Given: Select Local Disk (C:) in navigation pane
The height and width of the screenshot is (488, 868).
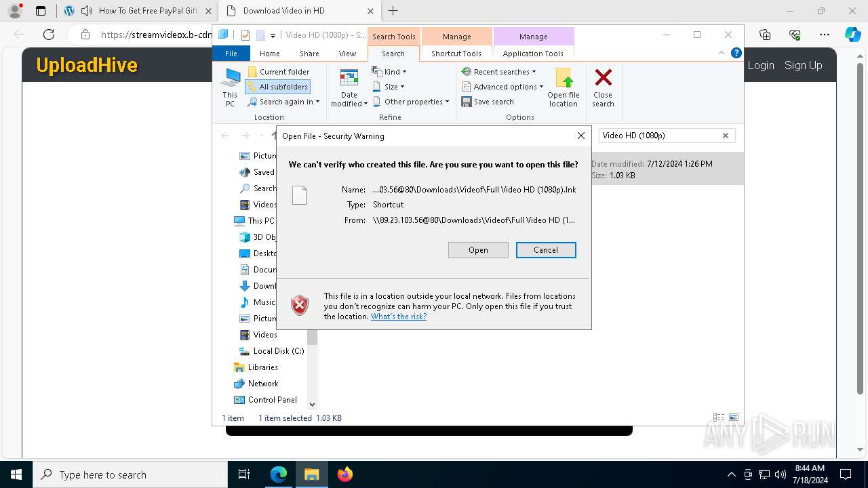Looking at the screenshot, I should click(271, 351).
